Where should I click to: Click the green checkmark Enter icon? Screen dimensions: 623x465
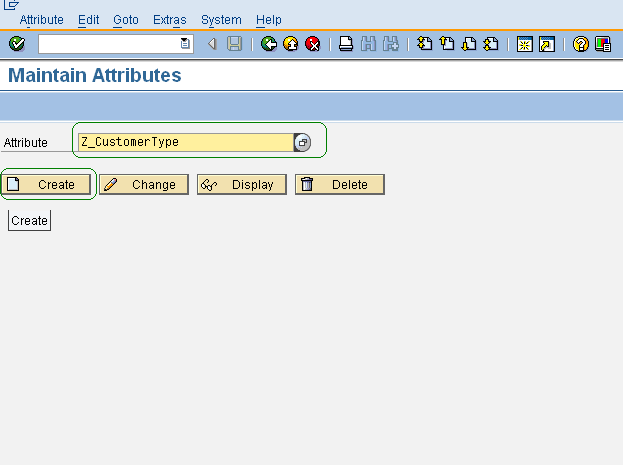[x=17, y=44]
